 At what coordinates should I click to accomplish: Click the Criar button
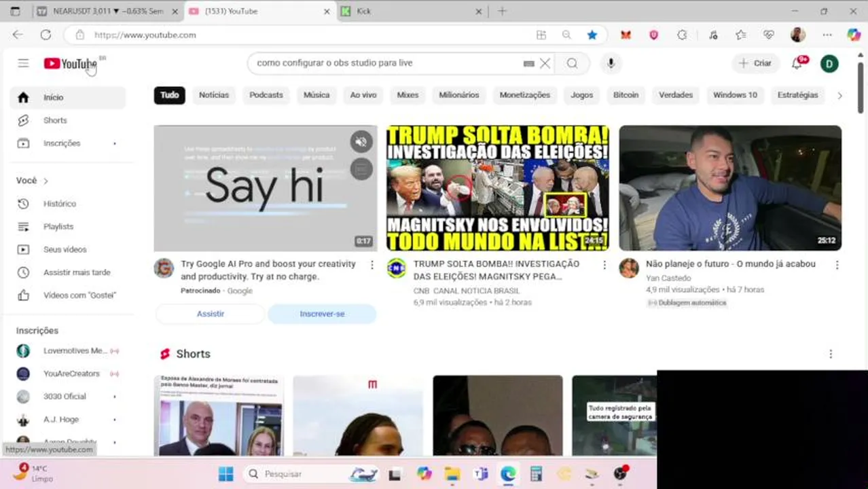click(x=755, y=63)
